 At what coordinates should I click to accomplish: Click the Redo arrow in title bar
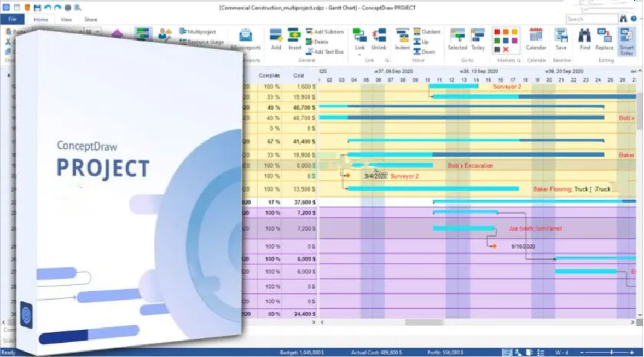(58, 8)
